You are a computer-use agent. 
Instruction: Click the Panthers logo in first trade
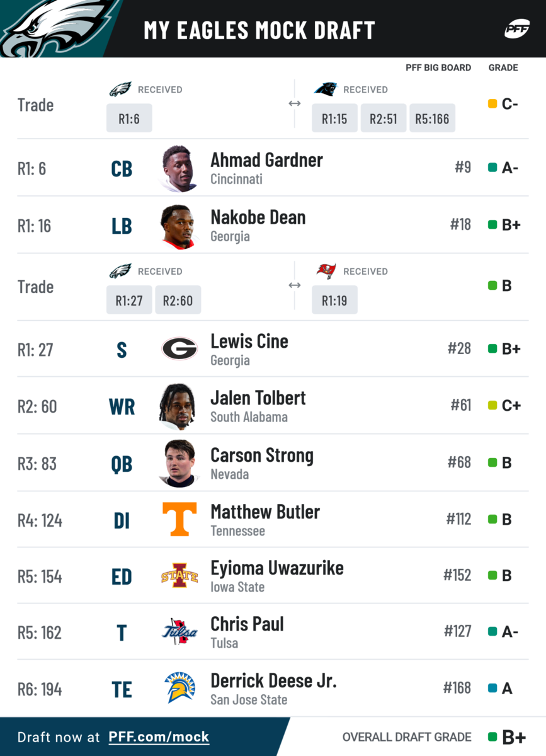(325, 89)
